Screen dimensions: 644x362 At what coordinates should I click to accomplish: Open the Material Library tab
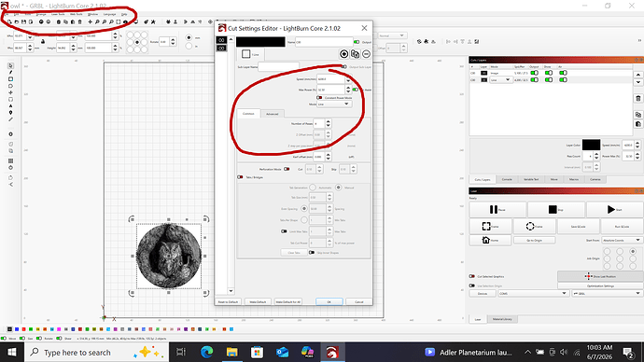click(502, 319)
